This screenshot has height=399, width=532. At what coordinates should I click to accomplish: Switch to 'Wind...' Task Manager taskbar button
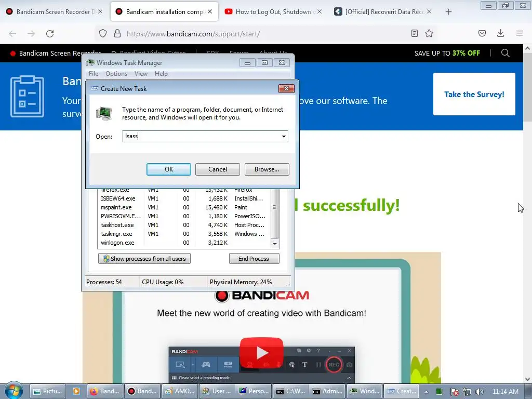(x=365, y=391)
